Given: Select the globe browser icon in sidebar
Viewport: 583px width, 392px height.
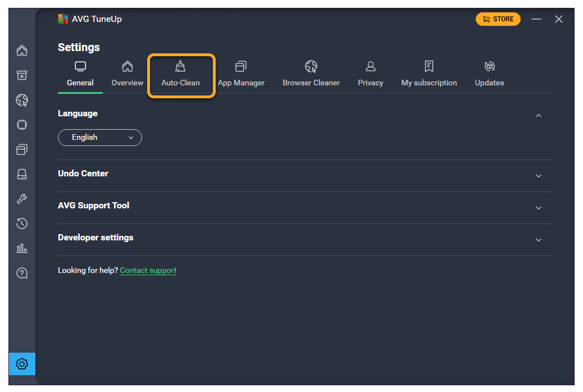Looking at the screenshot, I should point(22,101).
